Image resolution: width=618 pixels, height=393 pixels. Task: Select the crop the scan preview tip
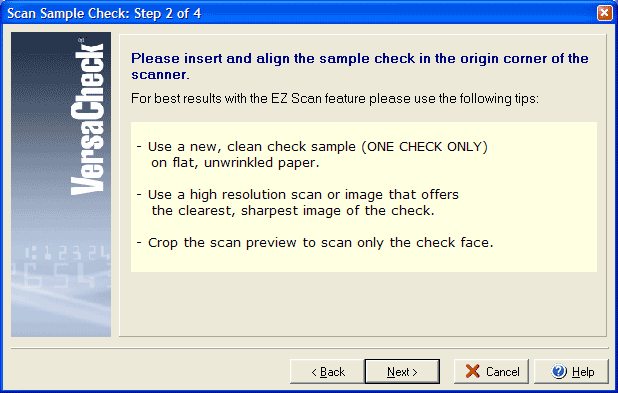pyautogui.click(x=315, y=242)
